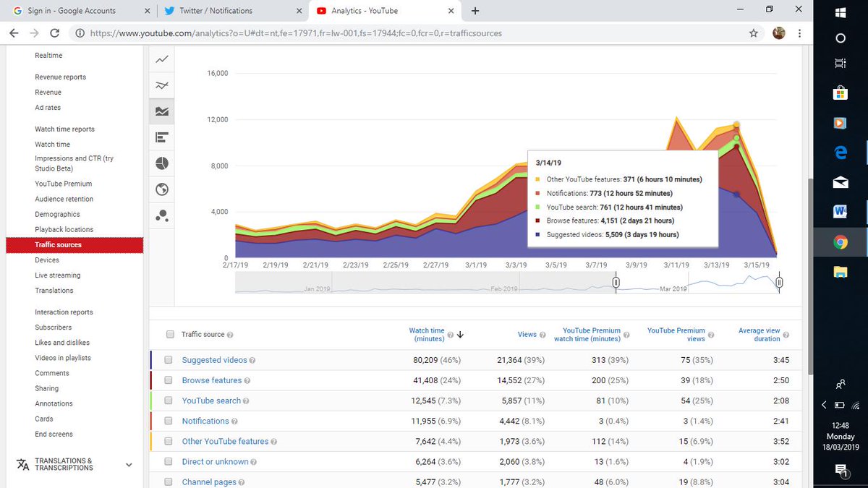868x488 pixels.
Task: Click help icon next to Average view duration
Action: [x=786, y=335]
